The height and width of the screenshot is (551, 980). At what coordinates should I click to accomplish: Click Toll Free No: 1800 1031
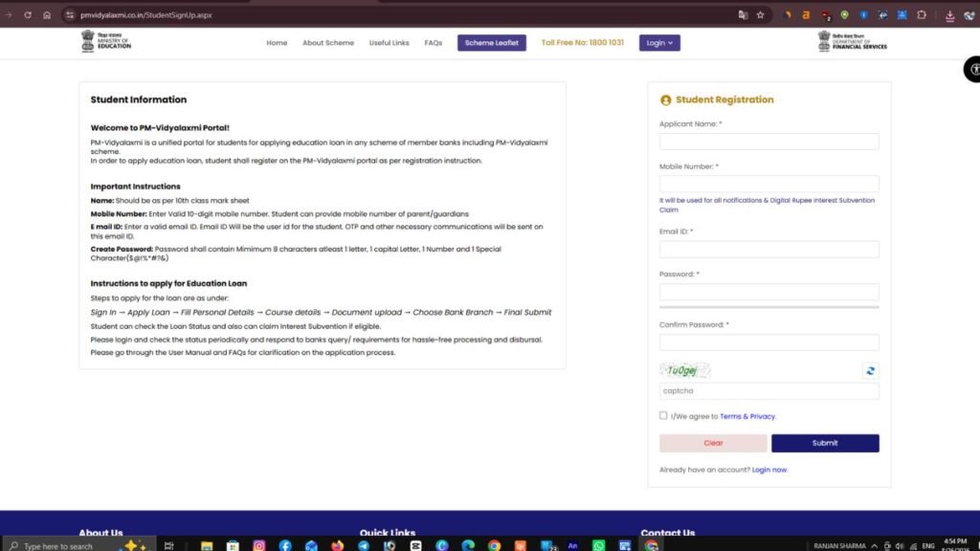[x=583, y=42]
